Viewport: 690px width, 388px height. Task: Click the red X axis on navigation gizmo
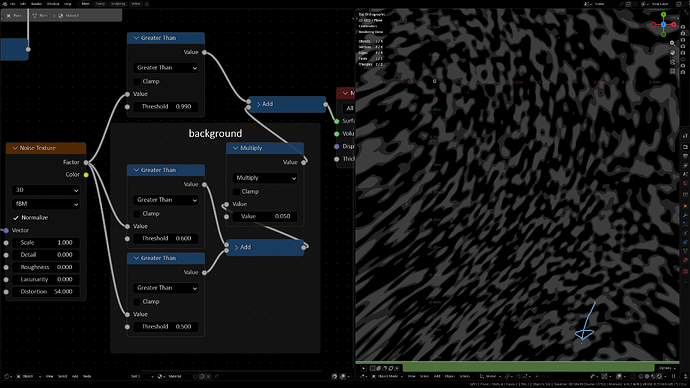(674, 25)
